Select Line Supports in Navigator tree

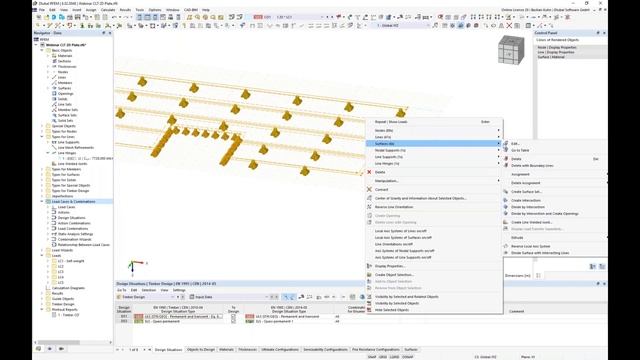click(68, 142)
